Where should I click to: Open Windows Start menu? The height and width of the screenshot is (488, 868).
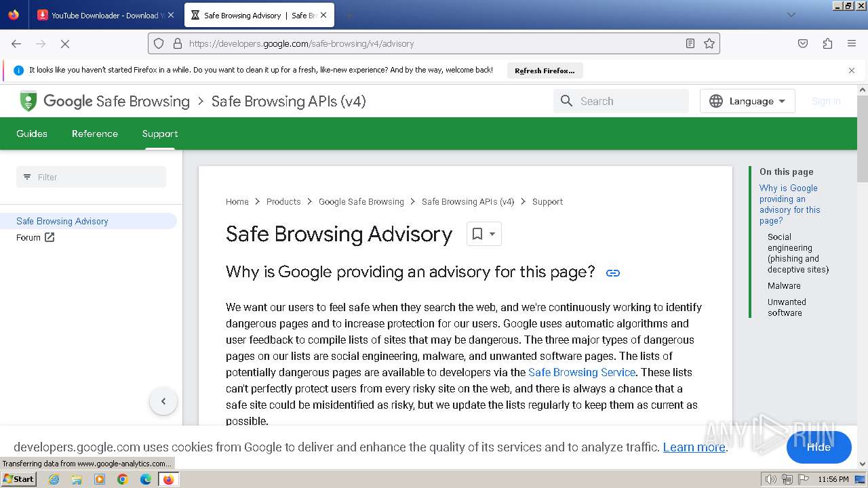(x=19, y=479)
